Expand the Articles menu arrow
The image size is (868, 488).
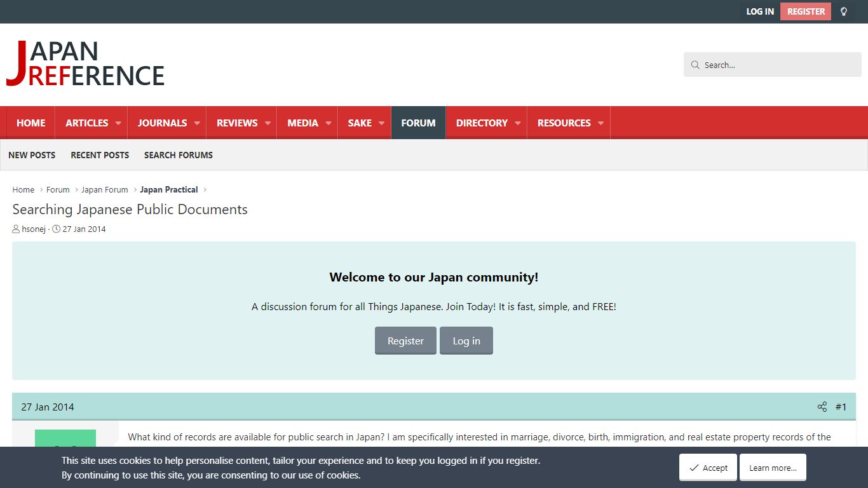[118, 123]
